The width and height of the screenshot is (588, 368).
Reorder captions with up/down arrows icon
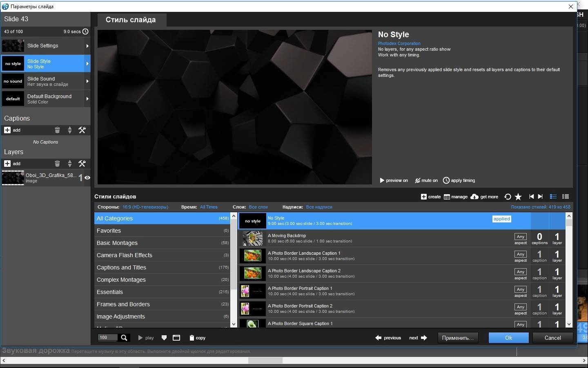click(70, 130)
